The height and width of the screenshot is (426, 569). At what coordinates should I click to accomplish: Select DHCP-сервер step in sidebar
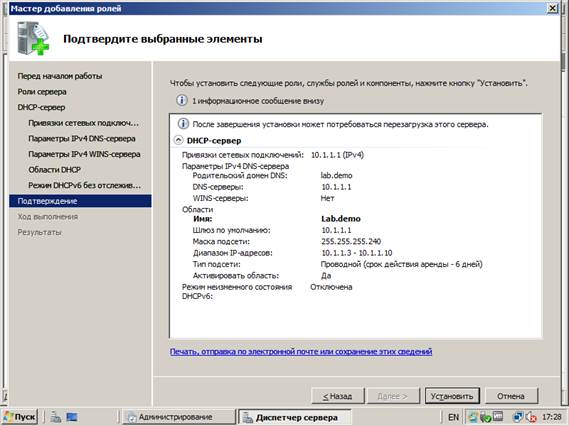pos(41,107)
